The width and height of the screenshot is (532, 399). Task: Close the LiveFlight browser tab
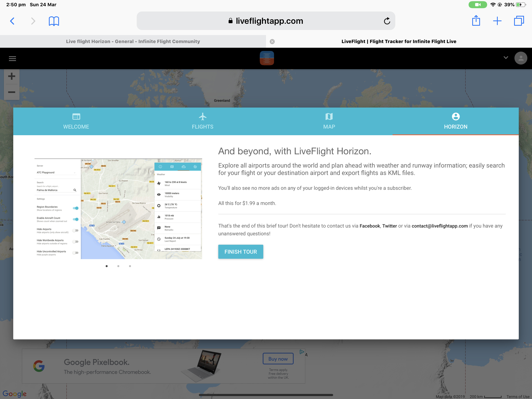coord(272,41)
